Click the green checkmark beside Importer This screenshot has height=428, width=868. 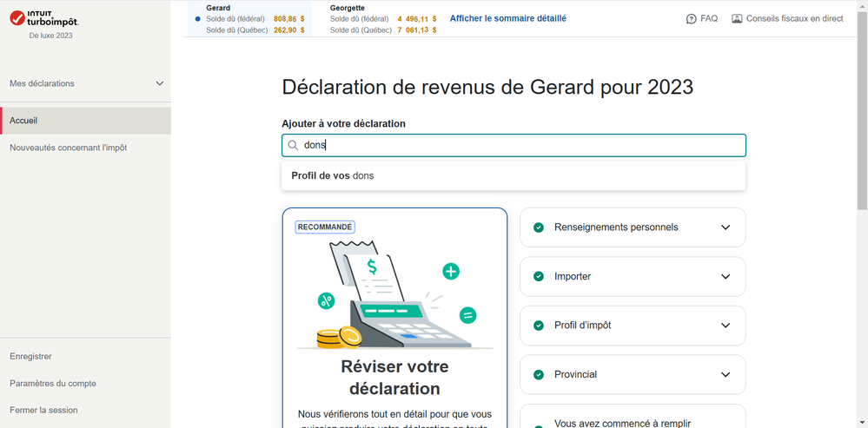[x=539, y=277]
